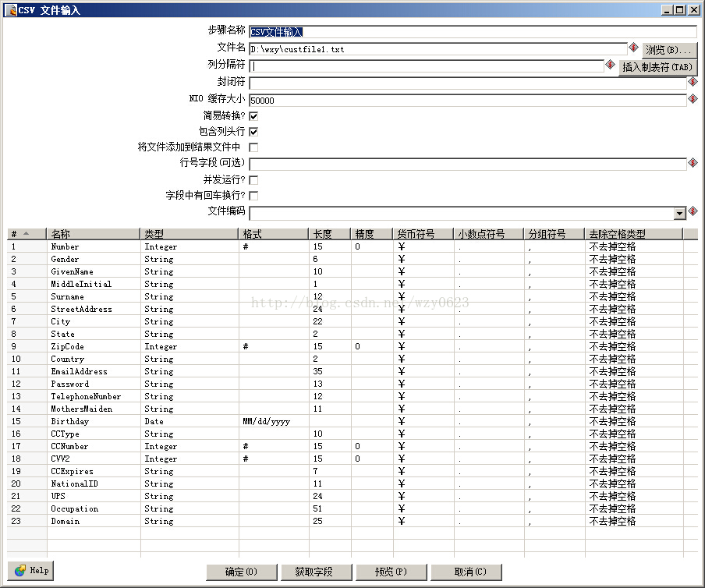Select the StreetAddress field name cell
This screenshot has width=705, height=588.
click(94, 309)
